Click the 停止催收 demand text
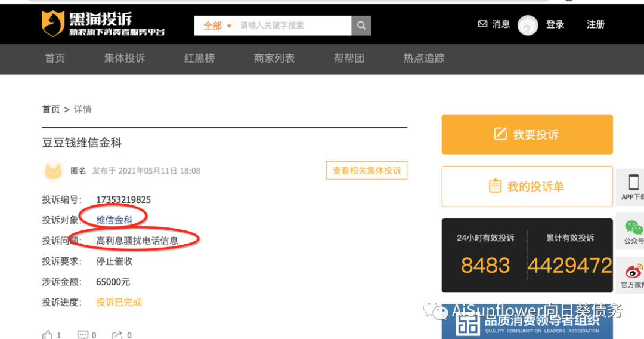 tap(114, 261)
